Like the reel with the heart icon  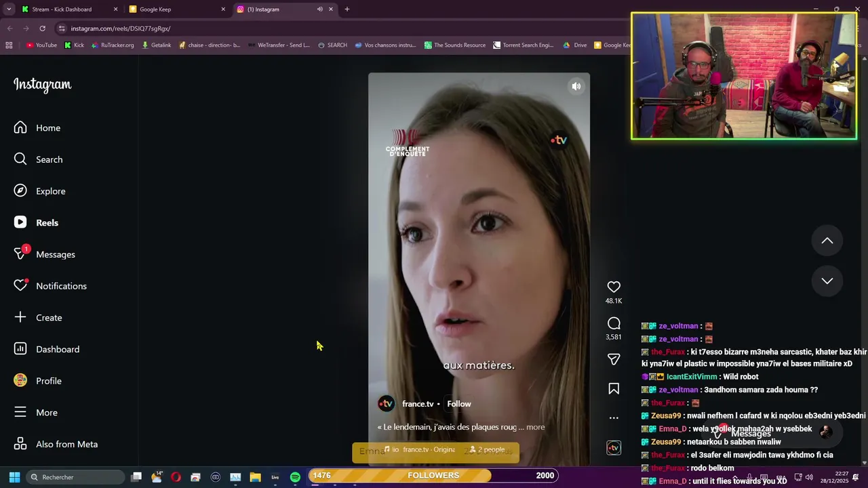point(614,287)
